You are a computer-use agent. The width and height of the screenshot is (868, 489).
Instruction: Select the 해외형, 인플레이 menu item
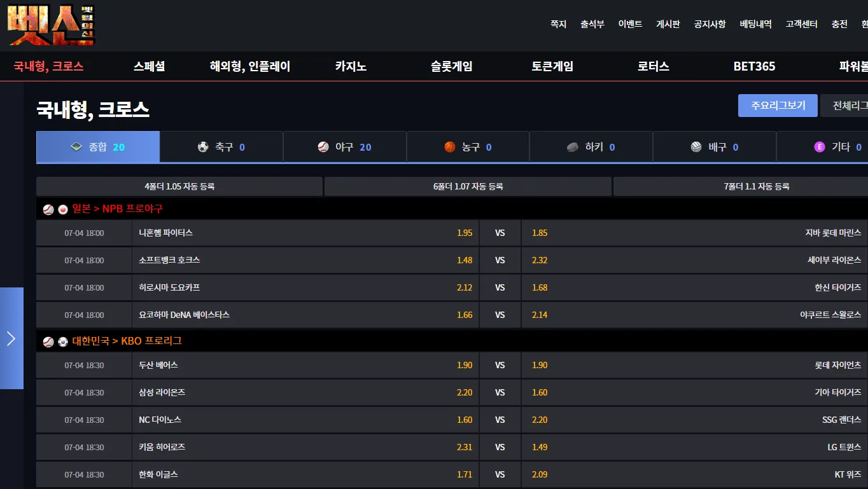click(x=250, y=66)
